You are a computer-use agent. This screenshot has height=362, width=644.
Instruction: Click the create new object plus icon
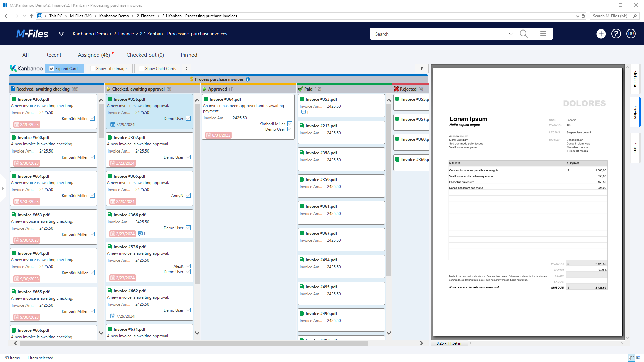[601, 34]
